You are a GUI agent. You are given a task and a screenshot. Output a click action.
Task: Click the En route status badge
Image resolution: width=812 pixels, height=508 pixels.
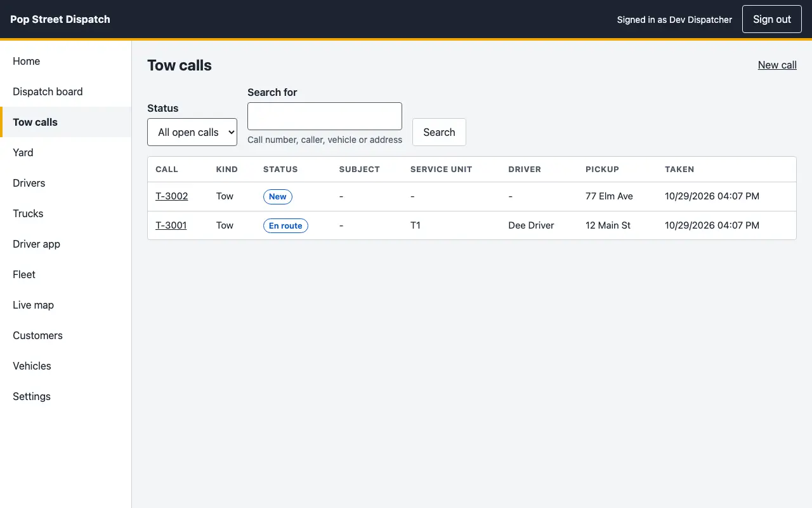(285, 225)
